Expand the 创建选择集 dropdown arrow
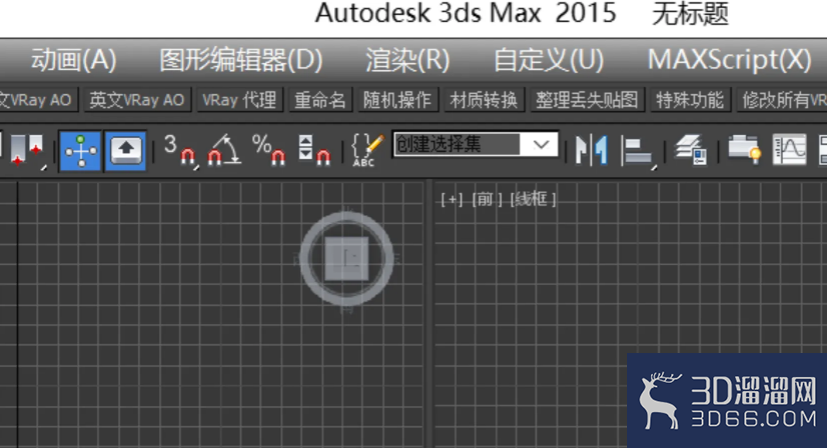 pos(541,144)
